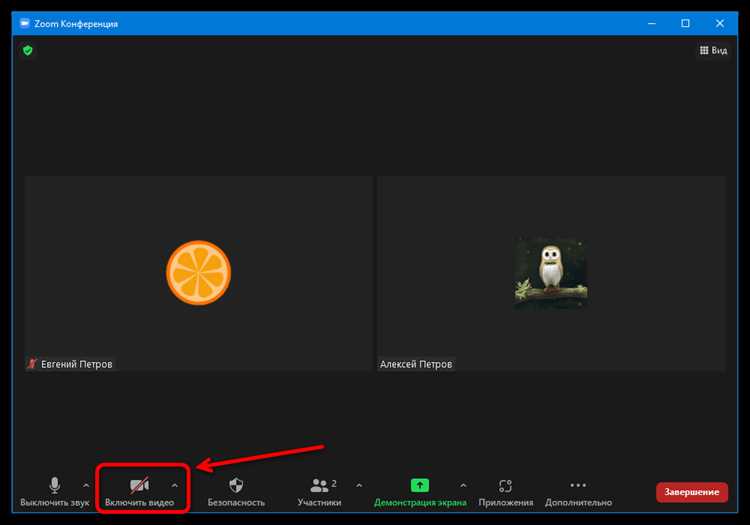Screen dimensions: 750x525
Task: Click the muted mic icon by Евгений Петров
Action: point(32,364)
